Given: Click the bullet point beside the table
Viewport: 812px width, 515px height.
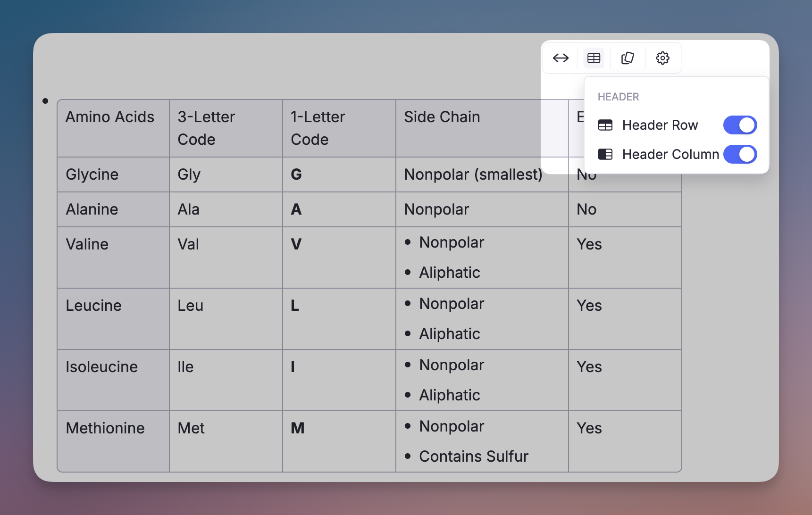Looking at the screenshot, I should click(x=45, y=101).
